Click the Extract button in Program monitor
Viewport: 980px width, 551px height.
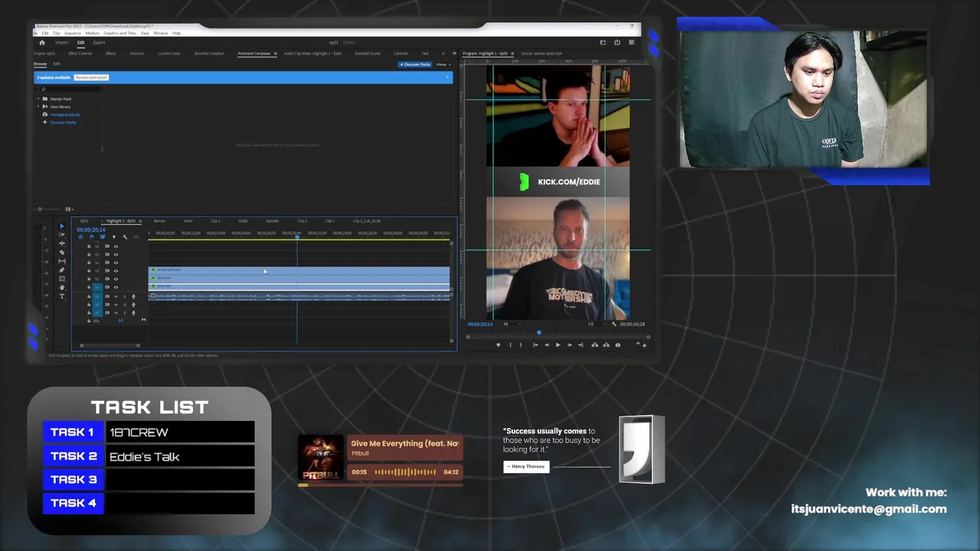[606, 345]
